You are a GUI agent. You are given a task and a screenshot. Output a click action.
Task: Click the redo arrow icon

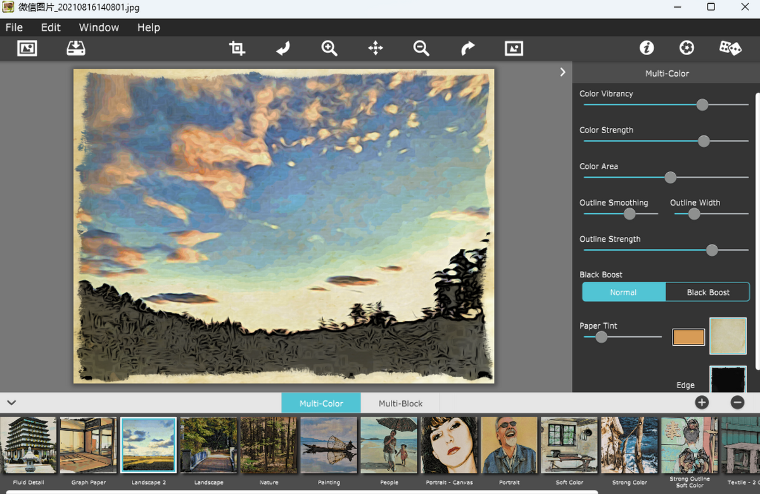tap(468, 48)
